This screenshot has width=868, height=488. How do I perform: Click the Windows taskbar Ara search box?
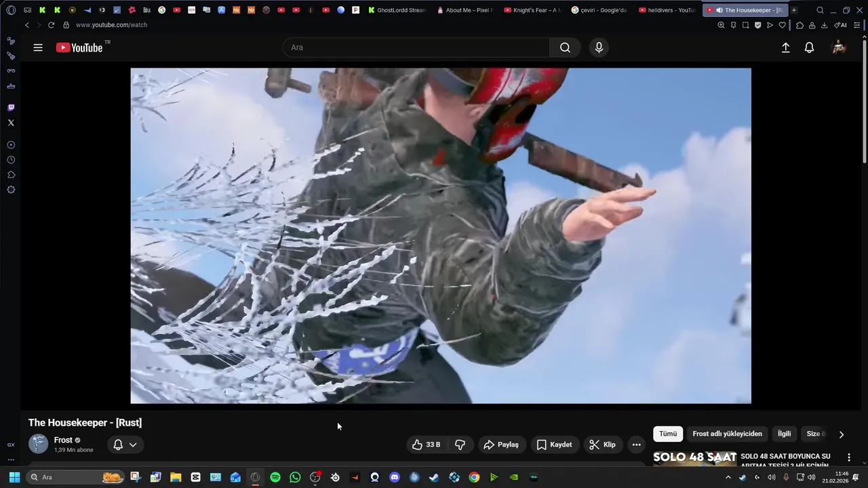(76, 477)
